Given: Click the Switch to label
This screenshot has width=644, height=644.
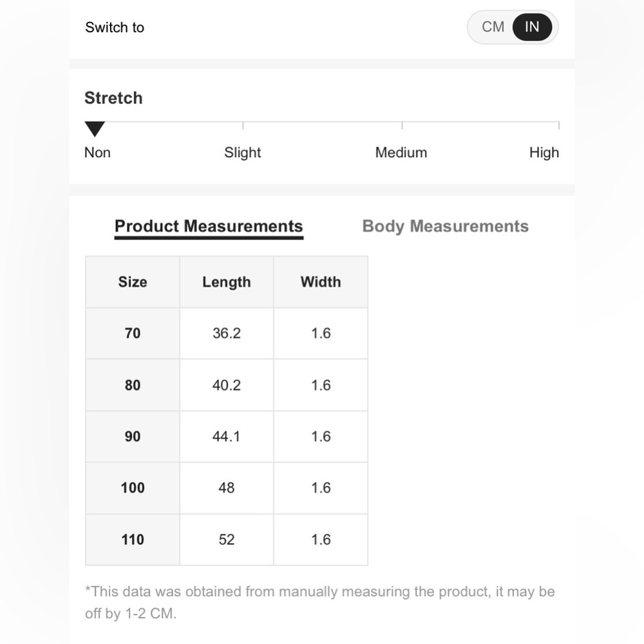Looking at the screenshot, I should pos(115,28).
